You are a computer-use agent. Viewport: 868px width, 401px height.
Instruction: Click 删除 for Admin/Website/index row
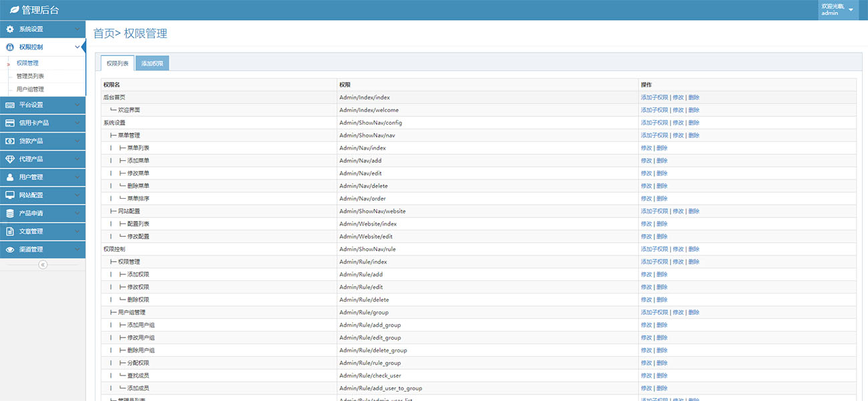point(662,224)
